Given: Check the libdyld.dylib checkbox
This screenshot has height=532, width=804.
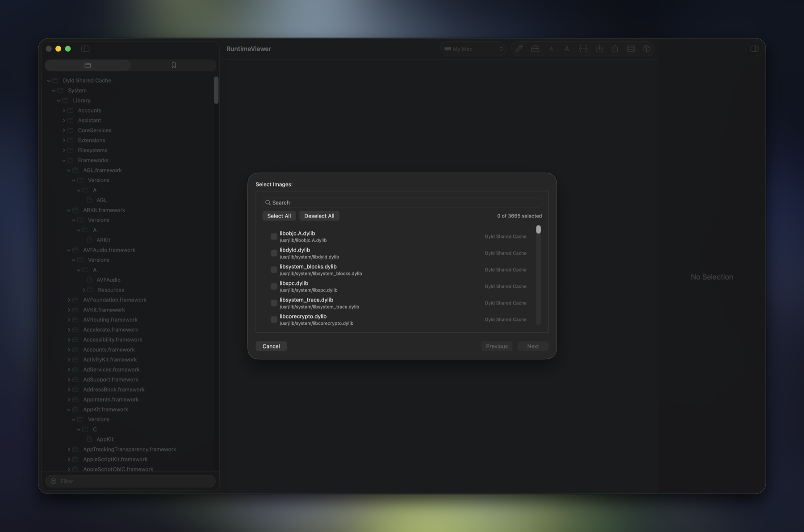Looking at the screenshot, I should 274,253.
